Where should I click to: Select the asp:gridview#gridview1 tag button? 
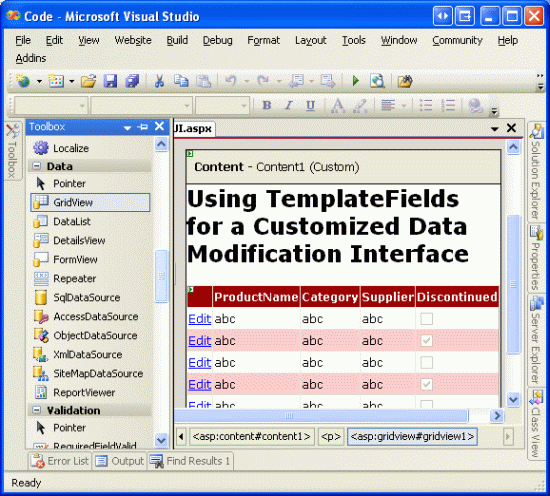(x=412, y=437)
